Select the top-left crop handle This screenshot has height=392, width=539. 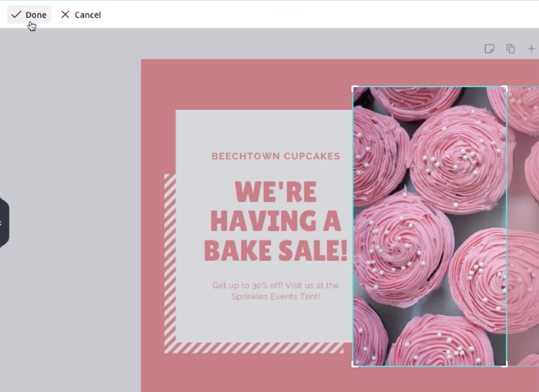pyautogui.click(x=355, y=89)
